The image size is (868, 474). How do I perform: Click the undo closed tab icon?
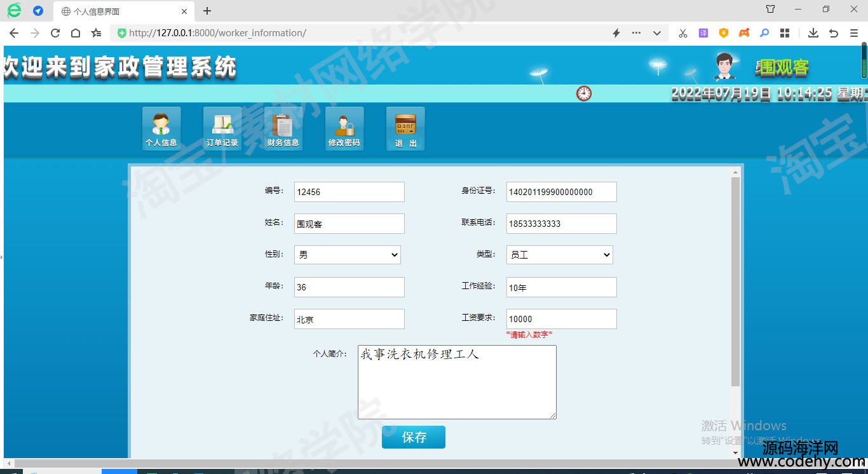coord(834,33)
